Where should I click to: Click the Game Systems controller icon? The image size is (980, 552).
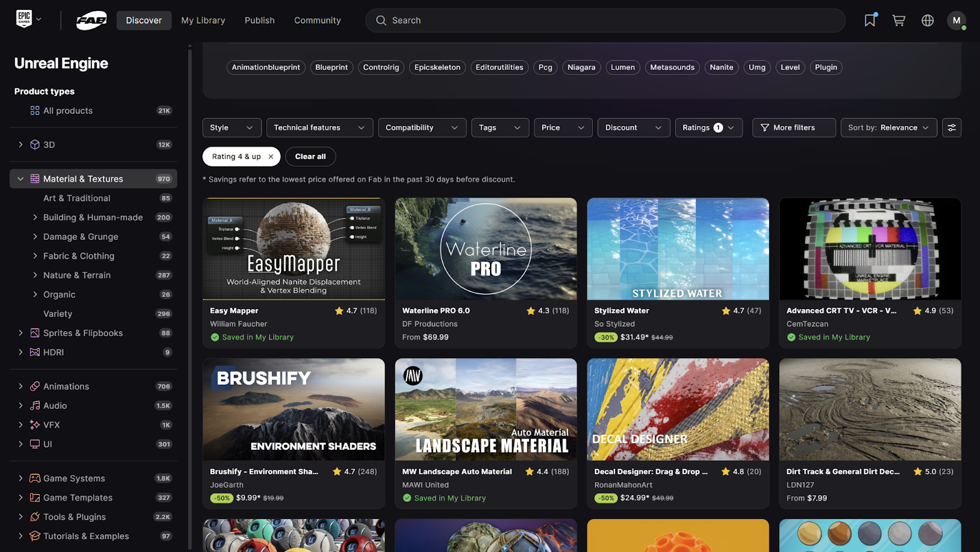35,479
